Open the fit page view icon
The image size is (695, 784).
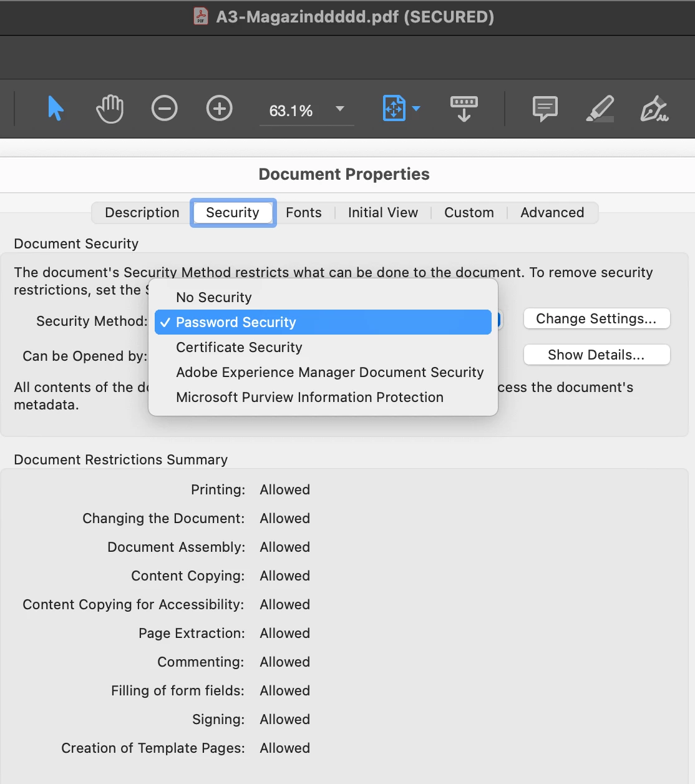pyautogui.click(x=394, y=109)
